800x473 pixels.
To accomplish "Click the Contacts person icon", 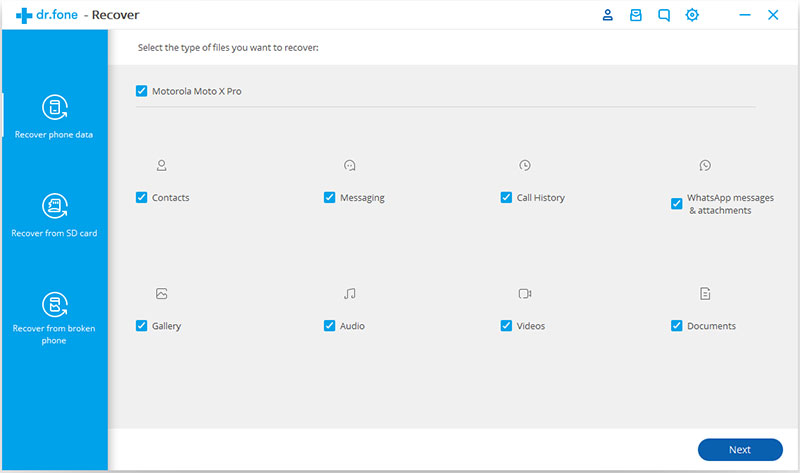I will tap(161, 165).
